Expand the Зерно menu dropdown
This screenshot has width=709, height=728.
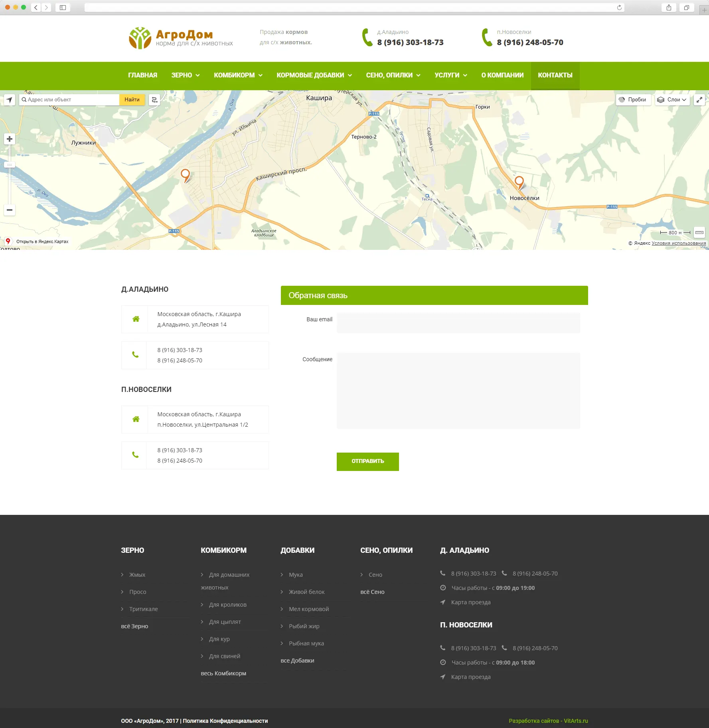(186, 75)
